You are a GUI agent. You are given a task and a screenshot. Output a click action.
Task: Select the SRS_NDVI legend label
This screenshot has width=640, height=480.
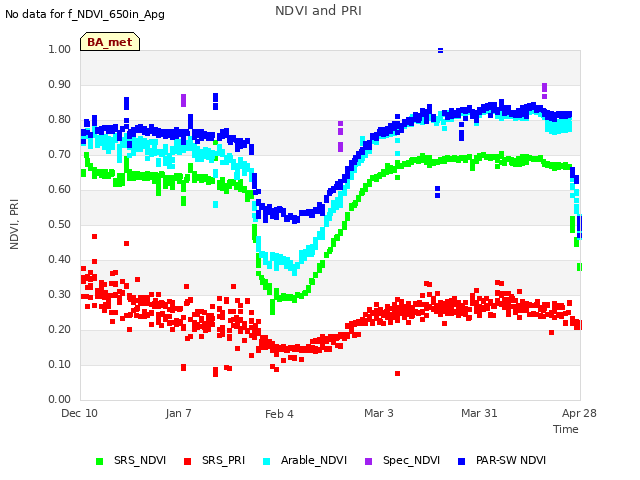(140, 460)
